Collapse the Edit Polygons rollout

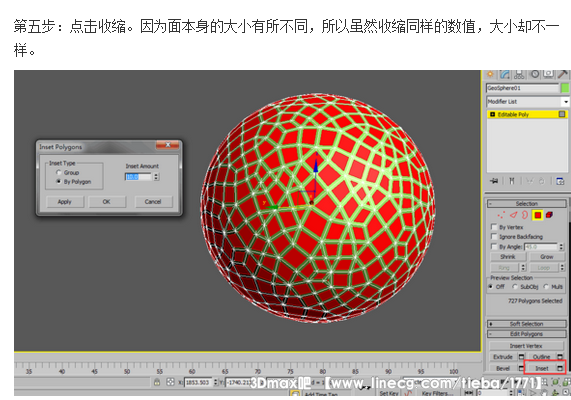tap(527, 334)
